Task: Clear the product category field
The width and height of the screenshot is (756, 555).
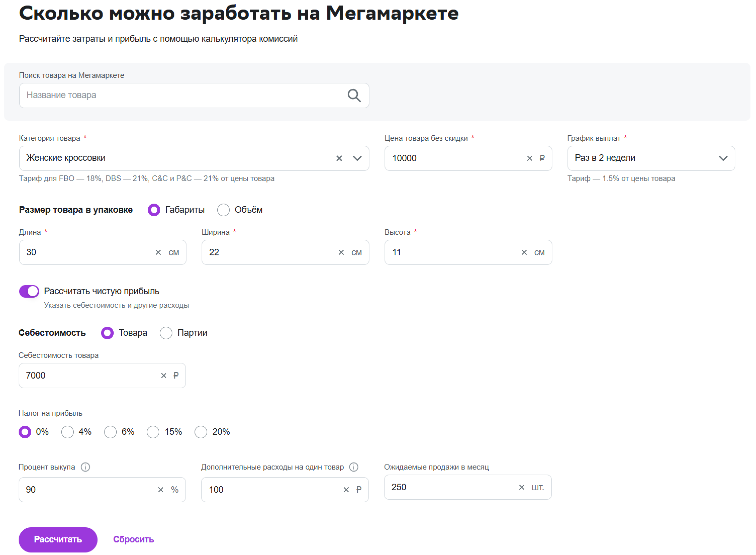Action: pyautogui.click(x=339, y=158)
